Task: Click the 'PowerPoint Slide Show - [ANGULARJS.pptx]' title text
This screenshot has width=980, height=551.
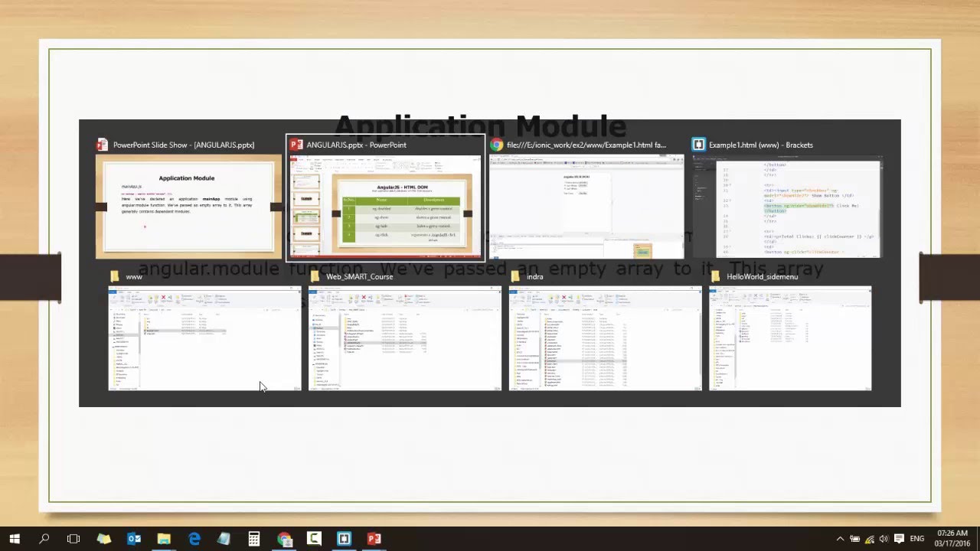Action: (184, 145)
